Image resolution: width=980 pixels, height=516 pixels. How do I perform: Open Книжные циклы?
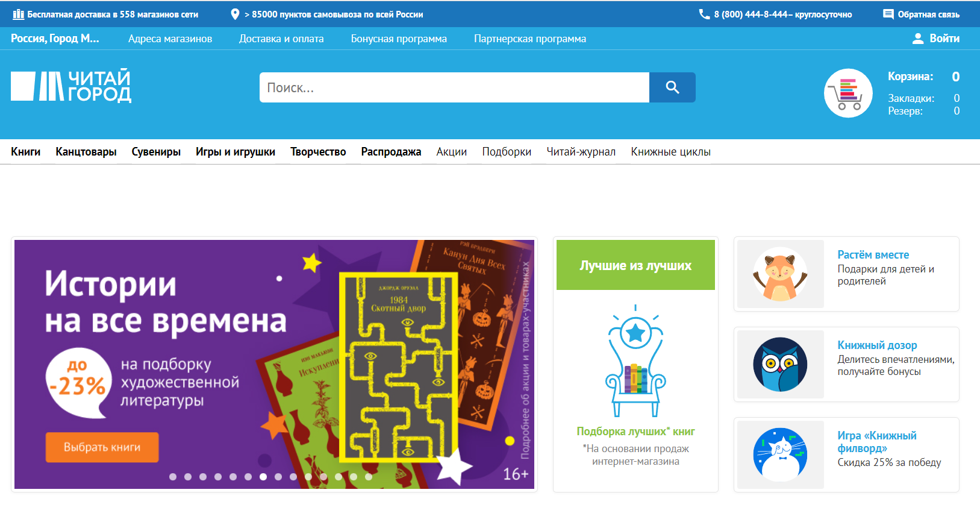671,152
